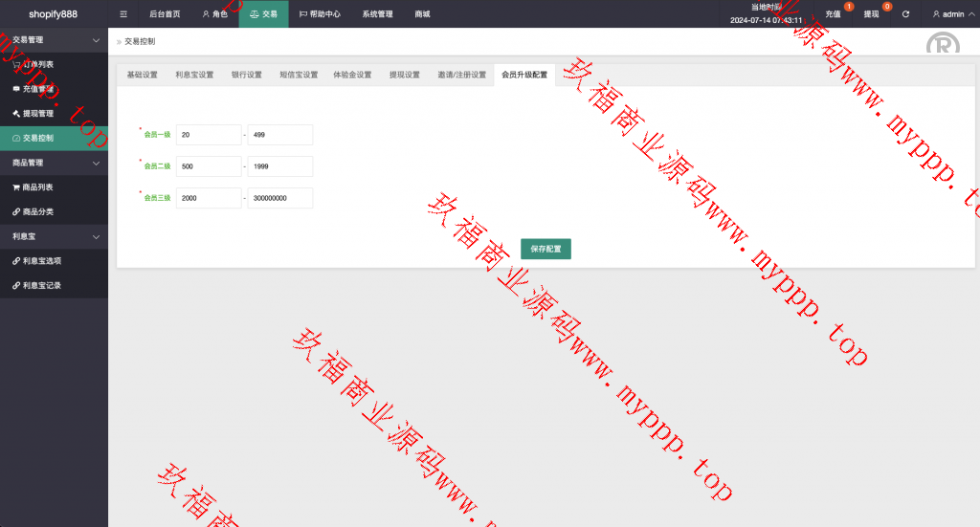Select 商品分类 sidebar link
980x527 pixels.
pos(38,211)
